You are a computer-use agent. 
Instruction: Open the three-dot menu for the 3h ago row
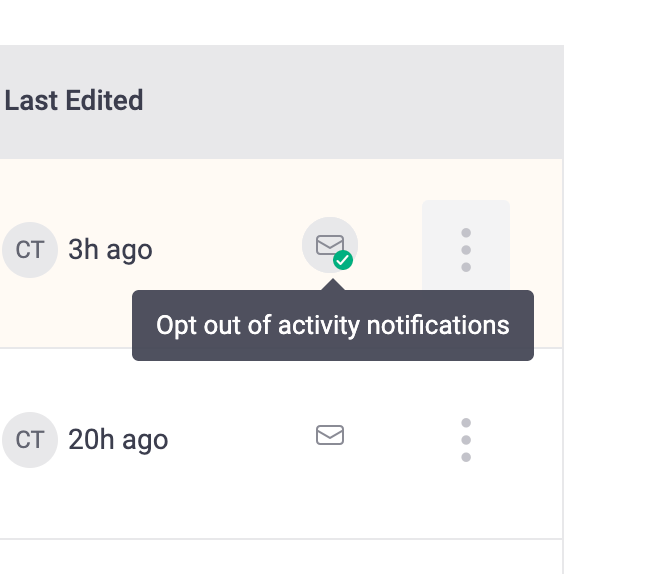tap(466, 249)
